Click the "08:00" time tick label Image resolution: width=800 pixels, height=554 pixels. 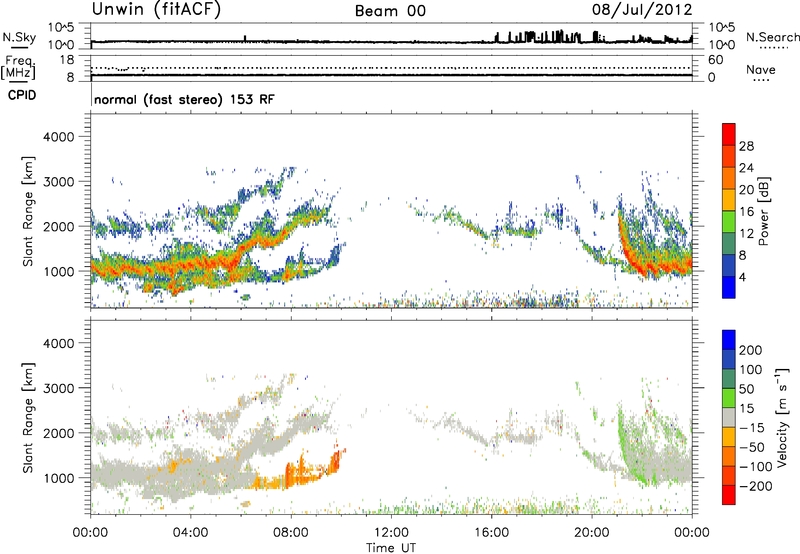(291, 533)
